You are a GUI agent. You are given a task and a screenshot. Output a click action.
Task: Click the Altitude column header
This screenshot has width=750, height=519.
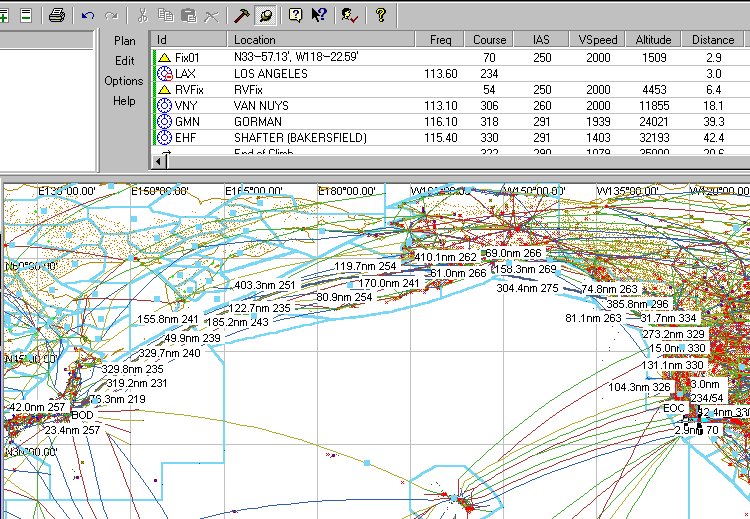tap(653, 40)
